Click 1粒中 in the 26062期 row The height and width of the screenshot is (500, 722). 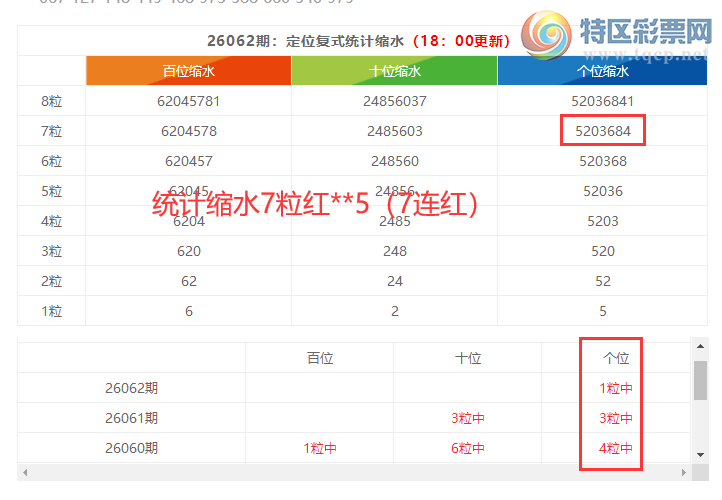[616, 388]
